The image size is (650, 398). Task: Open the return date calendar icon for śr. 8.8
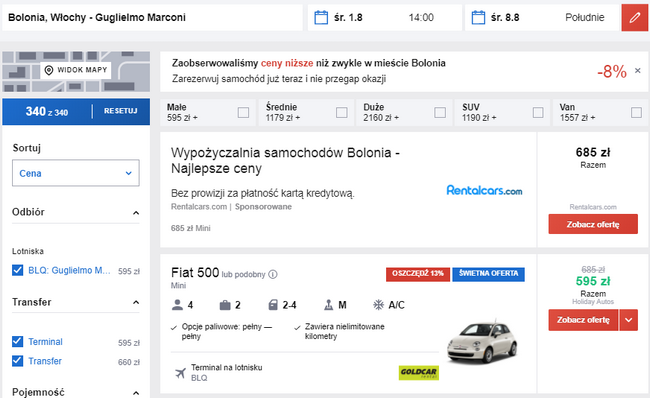(x=478, y=17)
